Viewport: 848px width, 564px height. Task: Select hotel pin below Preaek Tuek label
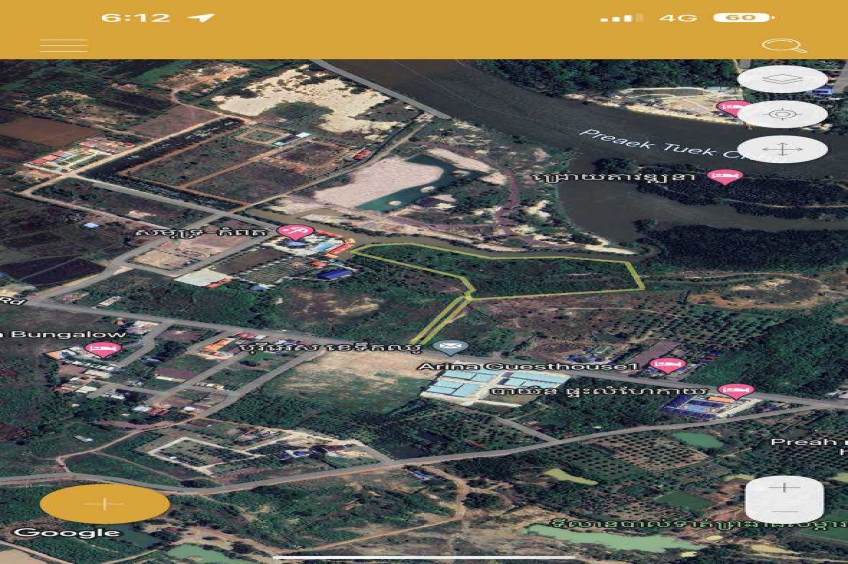(x=724, y=177)
